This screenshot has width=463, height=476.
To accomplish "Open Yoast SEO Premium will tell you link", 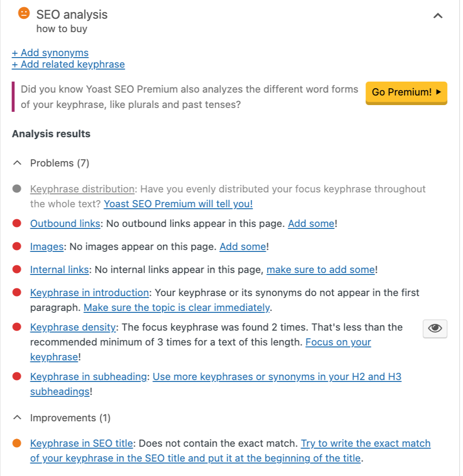I will click(178, 204).
